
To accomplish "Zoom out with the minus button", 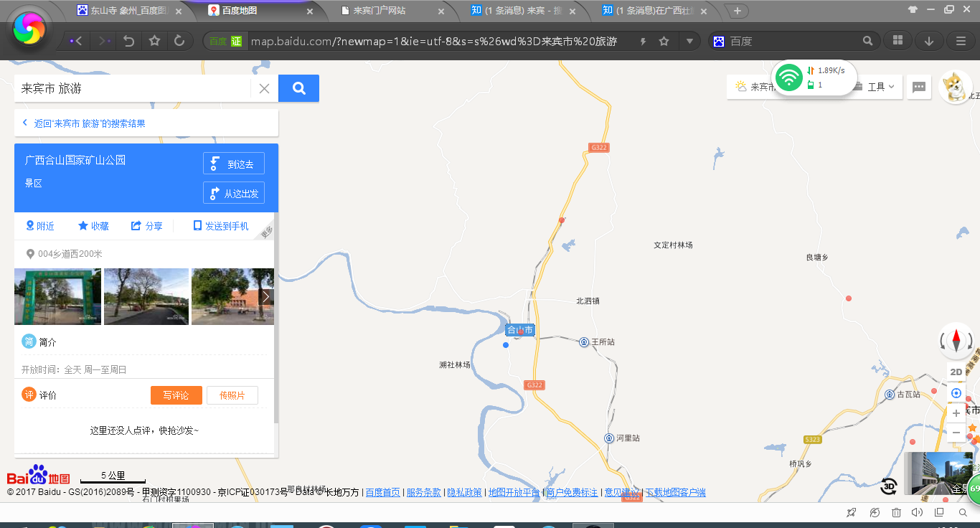I will point(956,433).
